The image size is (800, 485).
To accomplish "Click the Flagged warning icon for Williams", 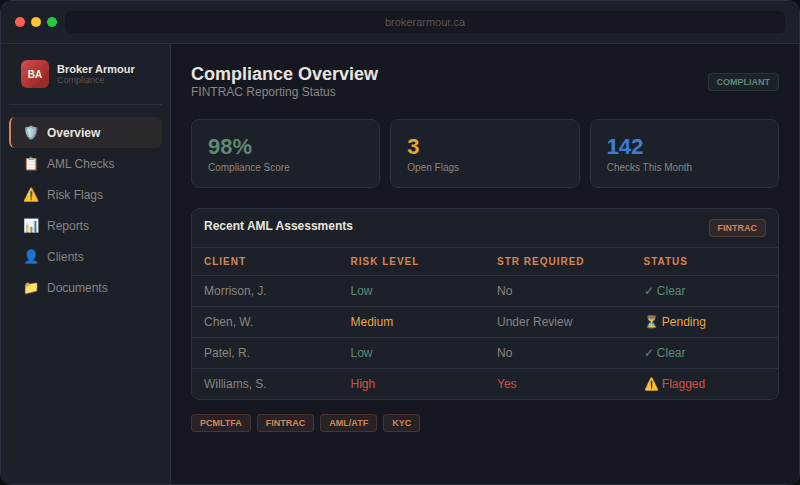I will (651, 384).
